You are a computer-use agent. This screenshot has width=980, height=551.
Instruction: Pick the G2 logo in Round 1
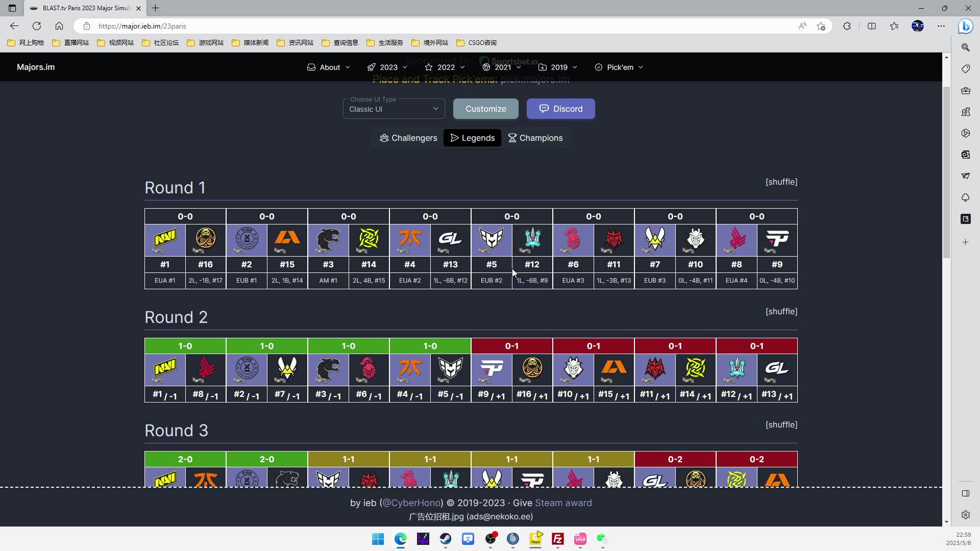pos(696,240)
